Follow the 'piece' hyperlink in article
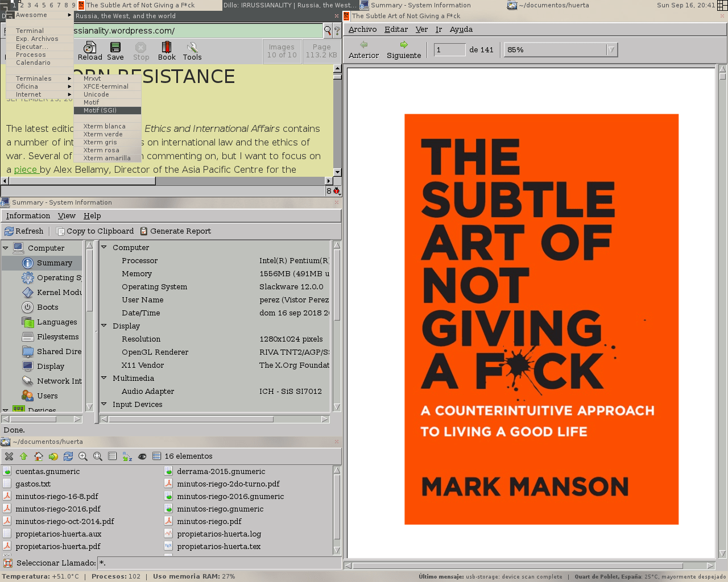 25,169
